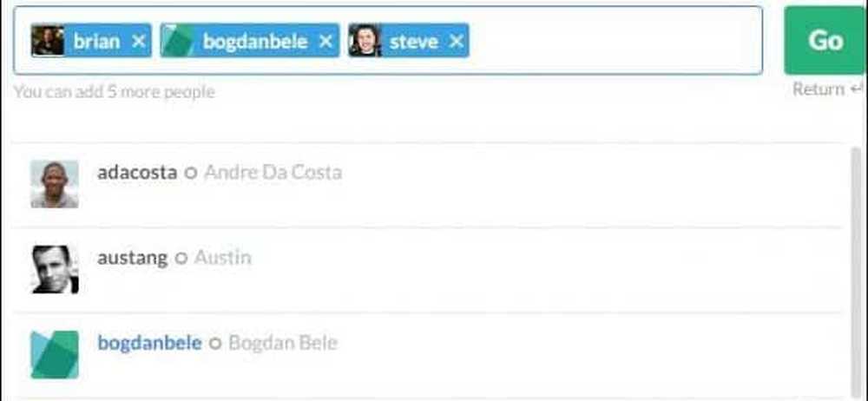Choose the bogdanbele username link

(x=149, y=343)
